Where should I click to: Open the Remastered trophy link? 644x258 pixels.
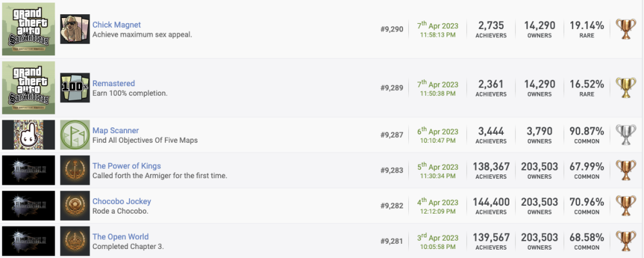113,84
